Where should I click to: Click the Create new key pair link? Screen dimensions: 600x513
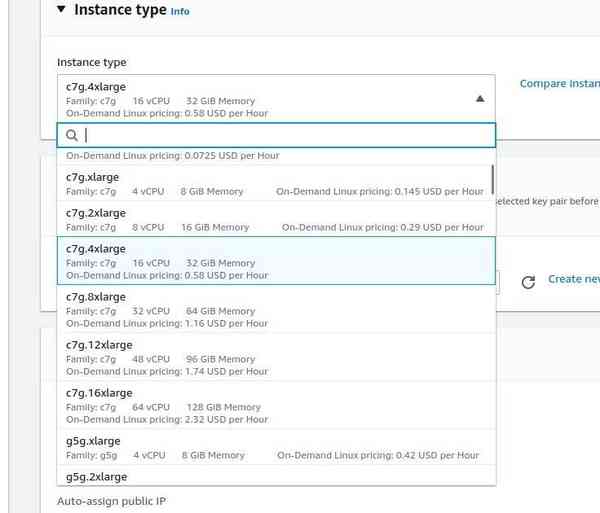(x=574, y=279)
